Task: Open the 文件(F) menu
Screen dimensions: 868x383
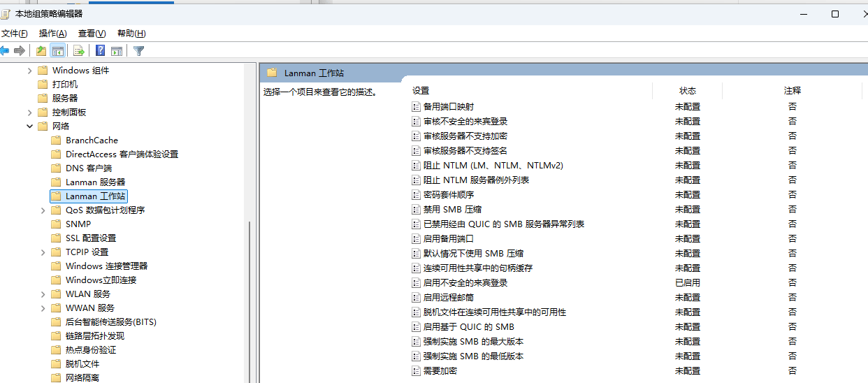Action: coord(14,34)
